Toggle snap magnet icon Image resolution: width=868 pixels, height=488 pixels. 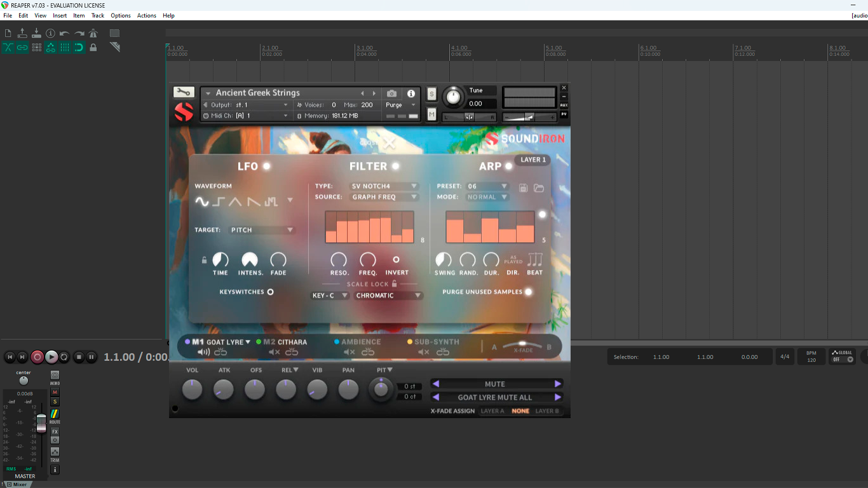click(79, 47)
